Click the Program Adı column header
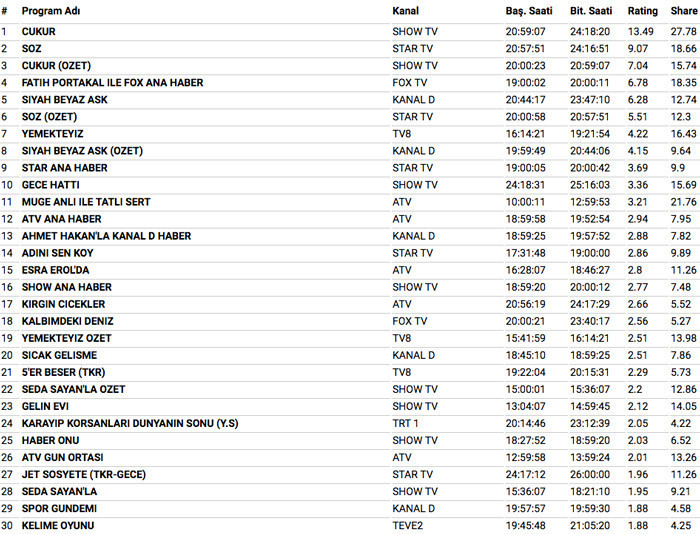 point(51,11)
